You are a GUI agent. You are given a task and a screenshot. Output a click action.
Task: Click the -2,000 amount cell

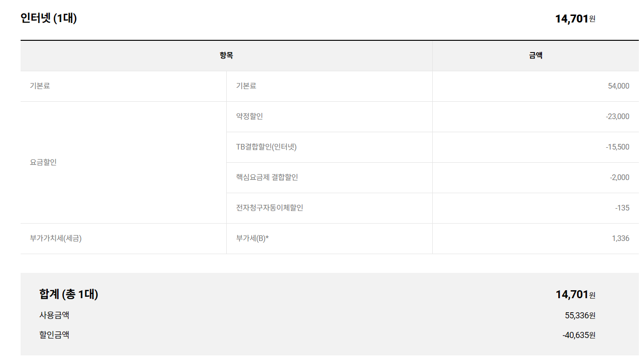pyautogui.click(x=619, y=177)
